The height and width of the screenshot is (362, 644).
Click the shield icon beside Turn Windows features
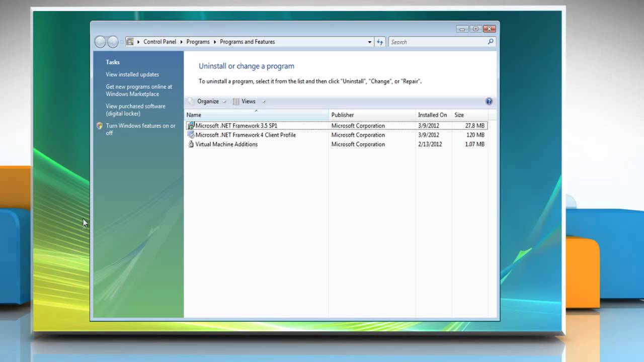point(100,126)
